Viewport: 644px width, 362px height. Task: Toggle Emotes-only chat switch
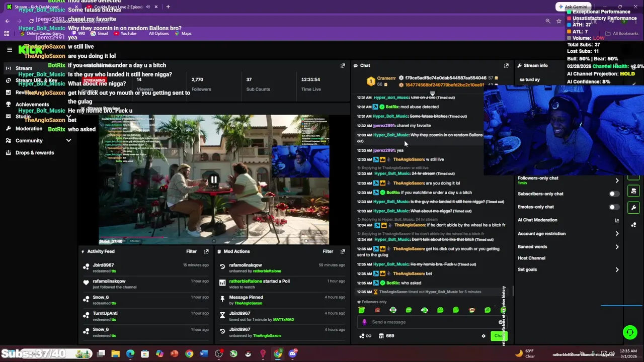[x=614, y=207]
